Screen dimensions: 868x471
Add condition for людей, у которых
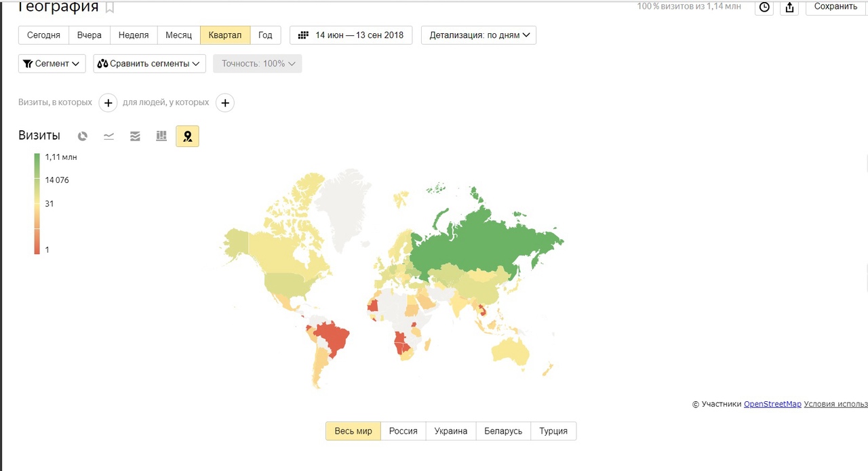click(225, 103)
